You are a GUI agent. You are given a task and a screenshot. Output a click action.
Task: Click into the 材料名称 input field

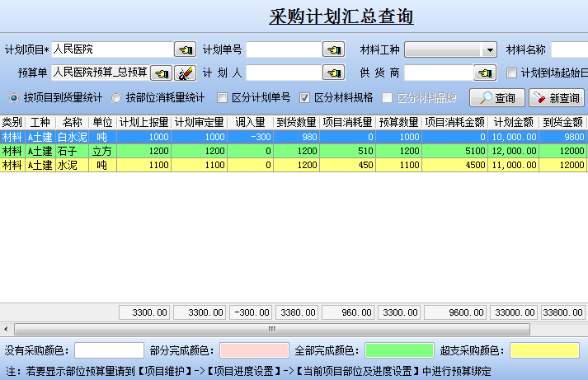click(569, 49)
